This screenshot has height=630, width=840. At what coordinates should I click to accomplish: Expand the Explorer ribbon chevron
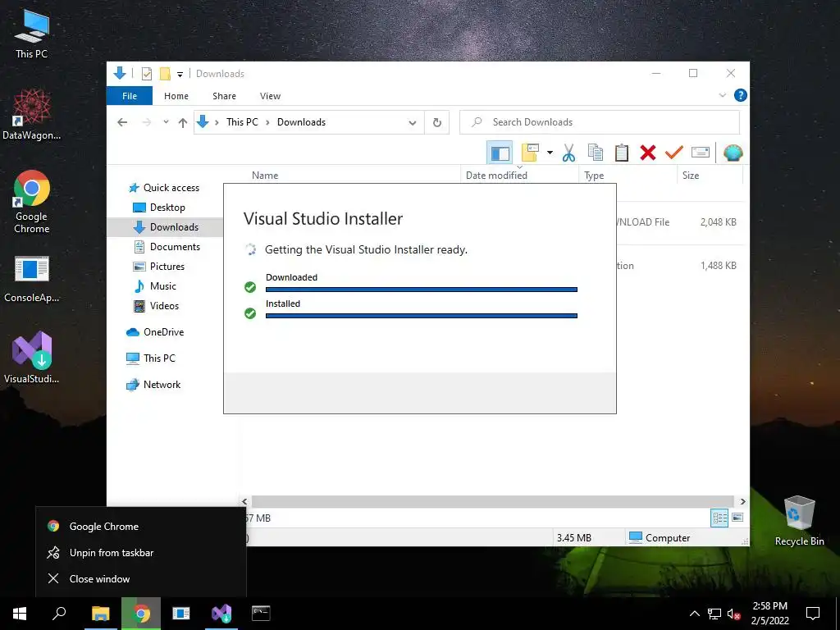[722, 95]
